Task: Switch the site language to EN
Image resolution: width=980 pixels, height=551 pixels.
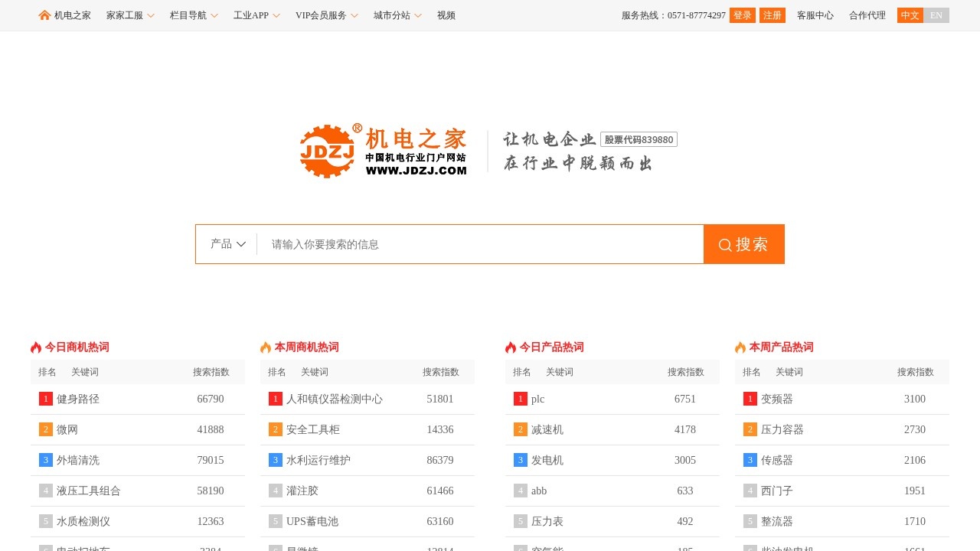Action: tap(935, 15)
